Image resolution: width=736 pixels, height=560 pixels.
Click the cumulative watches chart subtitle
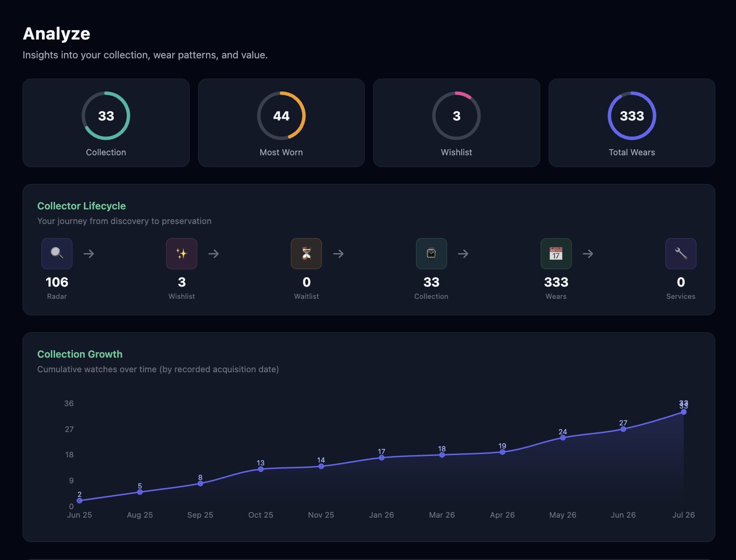click(x=158, y=369)
